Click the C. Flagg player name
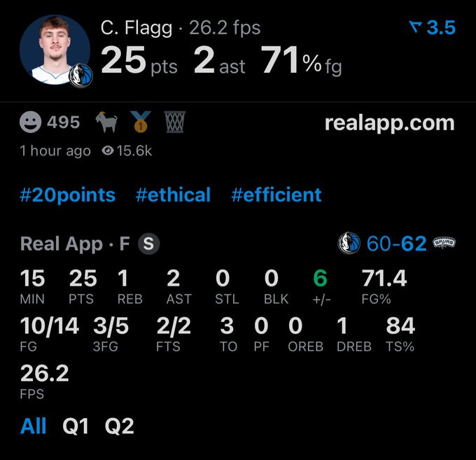Viewport: 476px width, 460px height. point(136,28)
